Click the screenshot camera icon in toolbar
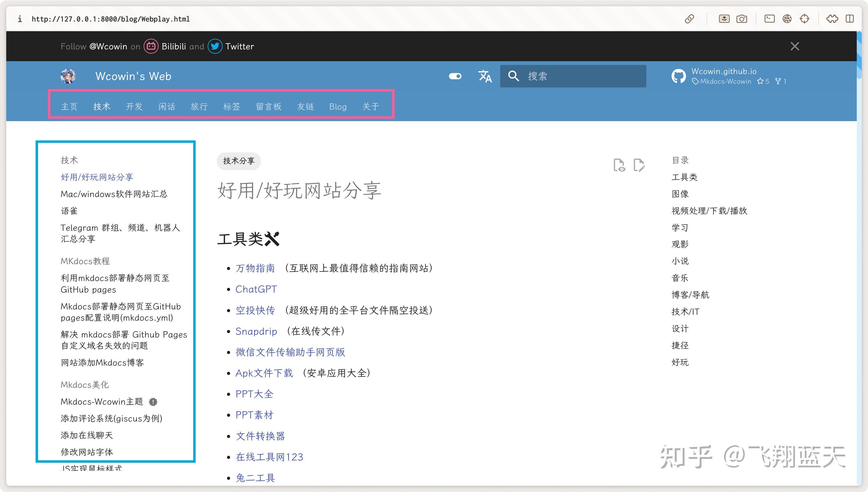This screenshot has height=492, width=868. [742, 19]
